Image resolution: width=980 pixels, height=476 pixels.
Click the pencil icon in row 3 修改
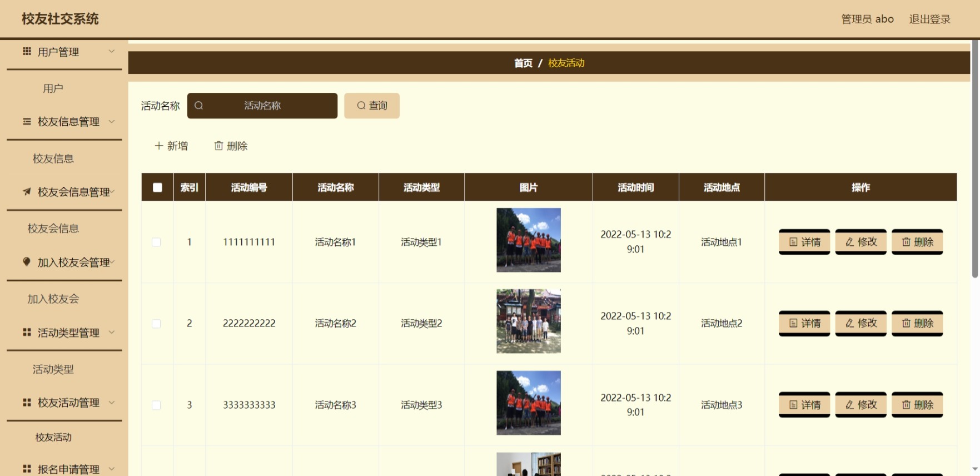pos(850,405)
